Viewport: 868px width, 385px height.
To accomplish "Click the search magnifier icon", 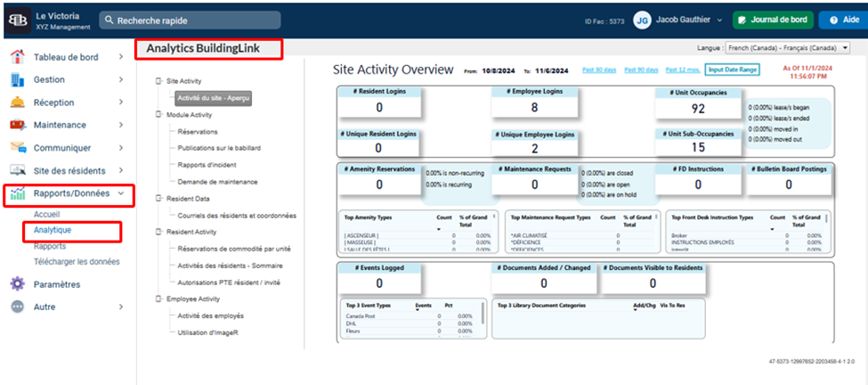I will pos(109,20).
